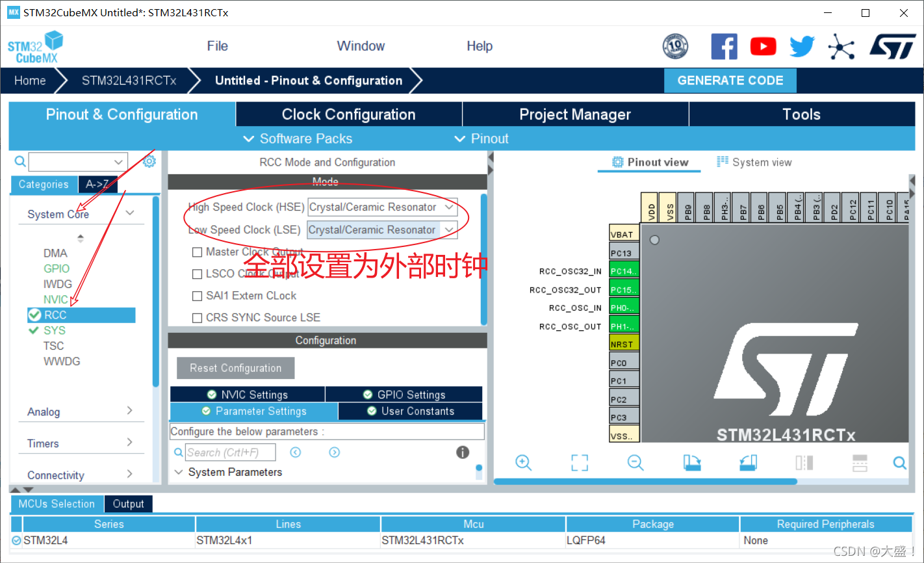The width and height of the screenshot is (924, 563).
Task: Open the Facebook icon link
Action: tap(724, 47)
